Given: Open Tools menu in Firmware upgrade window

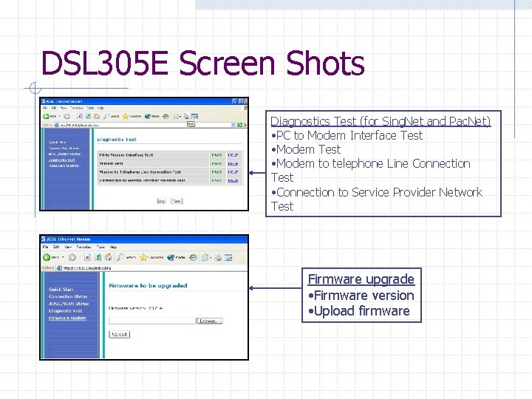Looking at the screenshot, I should (x=100, y=247).
